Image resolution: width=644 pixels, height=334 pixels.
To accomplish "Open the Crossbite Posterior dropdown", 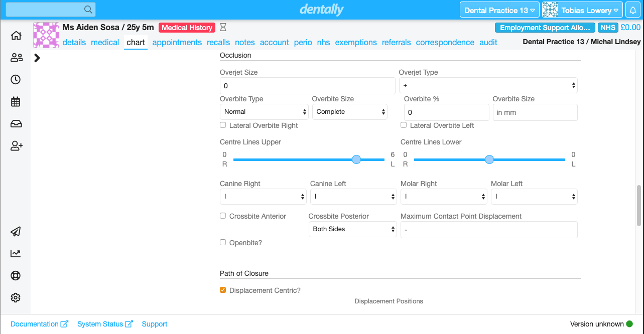I will coord(352,229).
